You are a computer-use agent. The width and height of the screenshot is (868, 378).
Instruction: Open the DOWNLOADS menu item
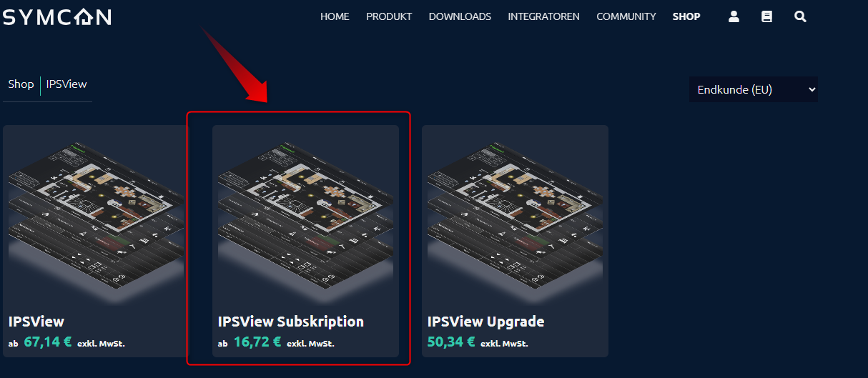[x=460, y=16]
